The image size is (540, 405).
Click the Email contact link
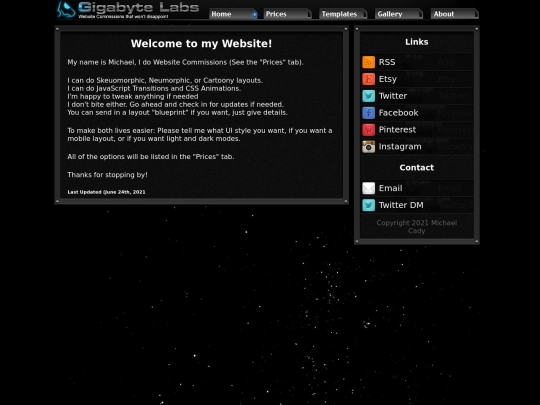(x=390, y=188)
